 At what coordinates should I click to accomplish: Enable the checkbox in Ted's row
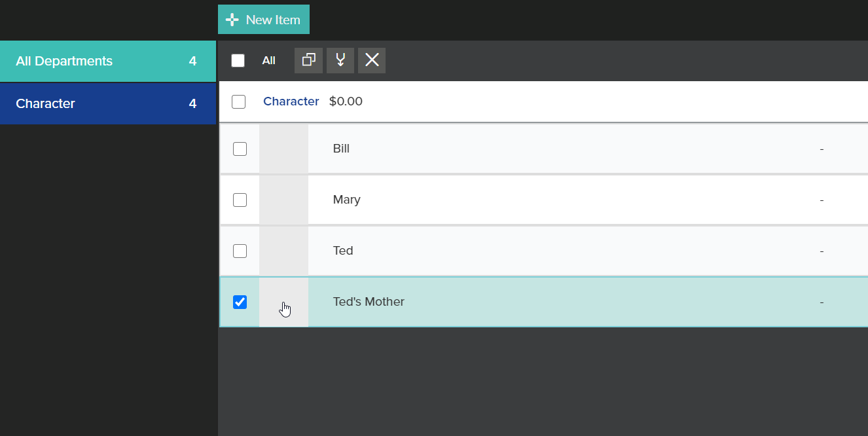pyautogui.click(x=240, y=251)
